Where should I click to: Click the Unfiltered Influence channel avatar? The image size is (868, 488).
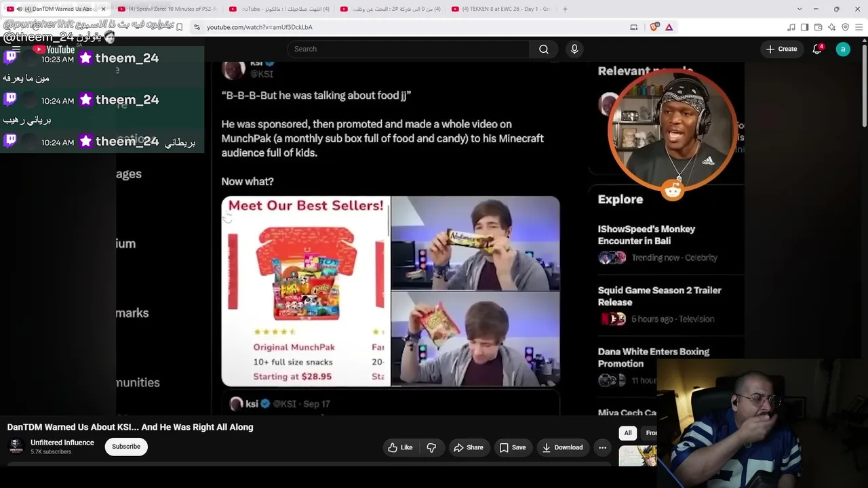coord(16,446)
